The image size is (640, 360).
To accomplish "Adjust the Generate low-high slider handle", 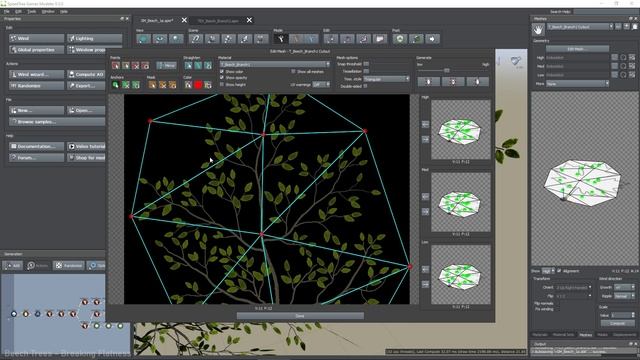I will pos(447,71).
